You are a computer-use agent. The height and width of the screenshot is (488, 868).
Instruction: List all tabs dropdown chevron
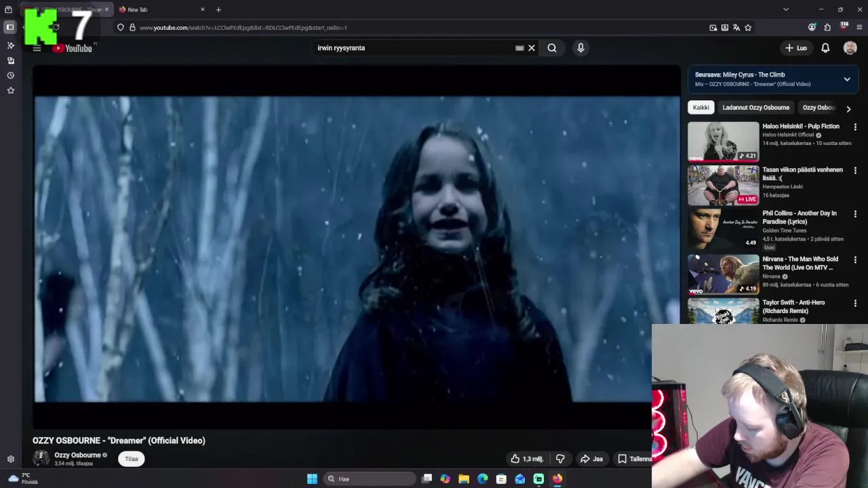pos(786,9)
